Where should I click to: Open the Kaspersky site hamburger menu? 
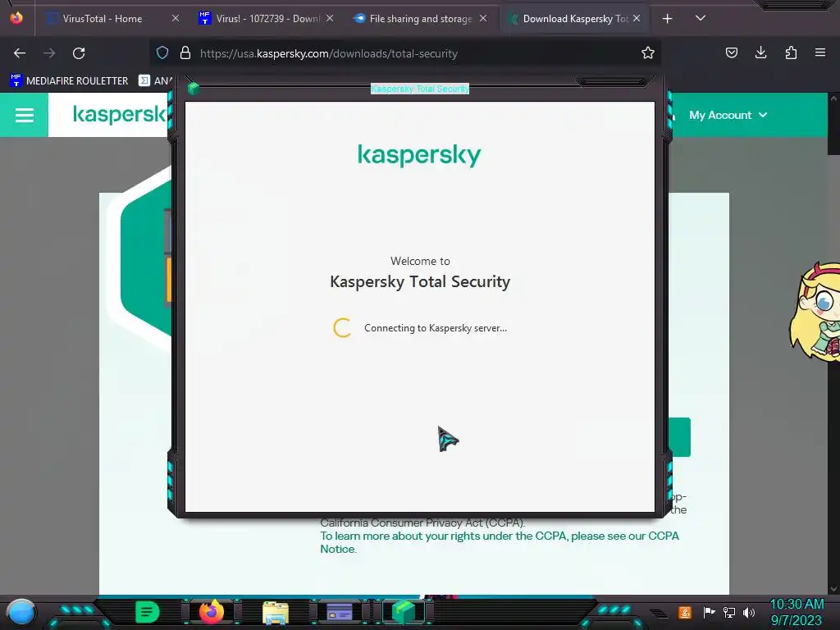point(24,115)
